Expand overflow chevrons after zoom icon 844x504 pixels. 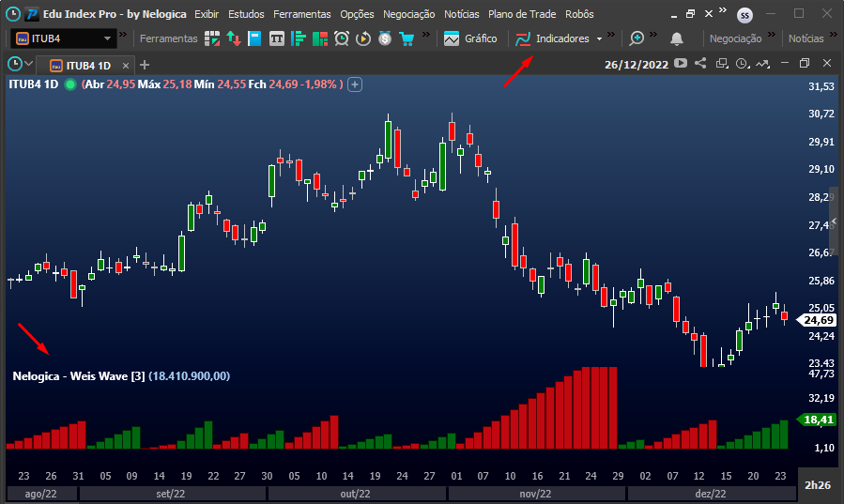tap(653, 35)
